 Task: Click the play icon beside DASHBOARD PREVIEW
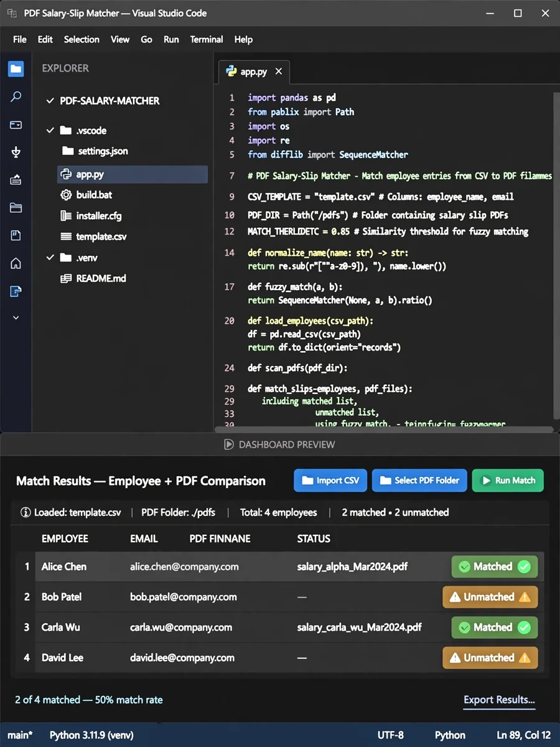pyautogui.click(x=228, y=444)
